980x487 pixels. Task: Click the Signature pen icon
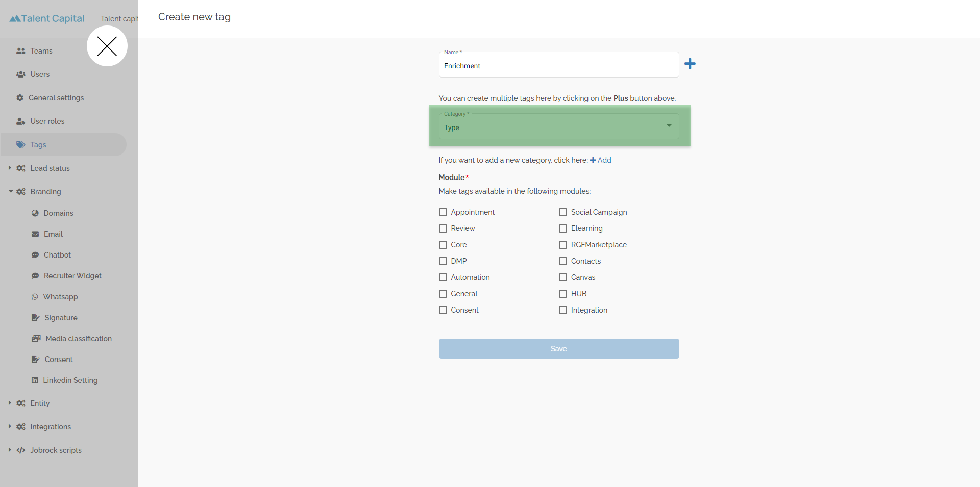point(36,318)
